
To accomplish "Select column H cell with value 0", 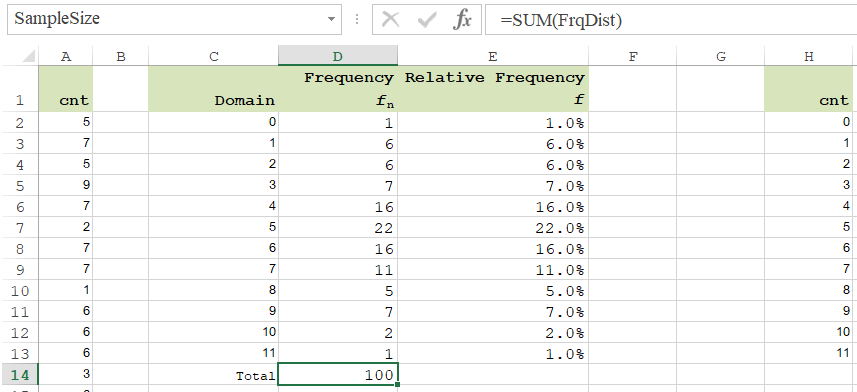I will coord(809,122).
